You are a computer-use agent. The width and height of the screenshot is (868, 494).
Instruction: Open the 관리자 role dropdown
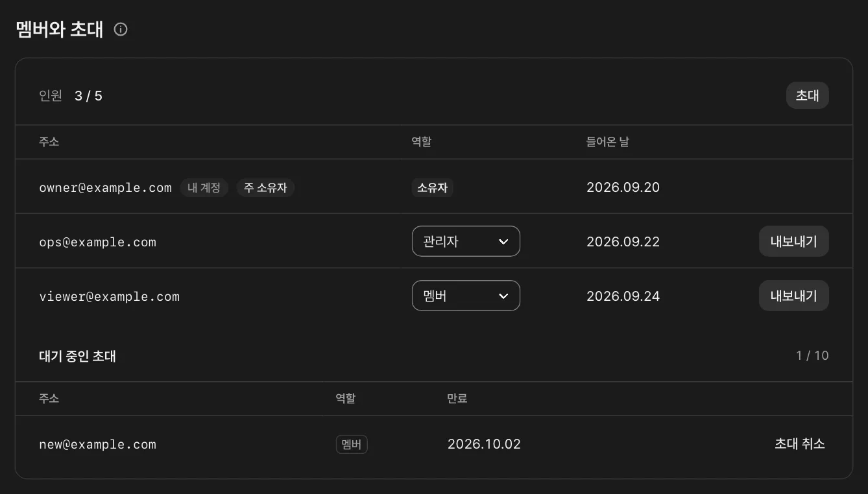(x=466, y=241)
